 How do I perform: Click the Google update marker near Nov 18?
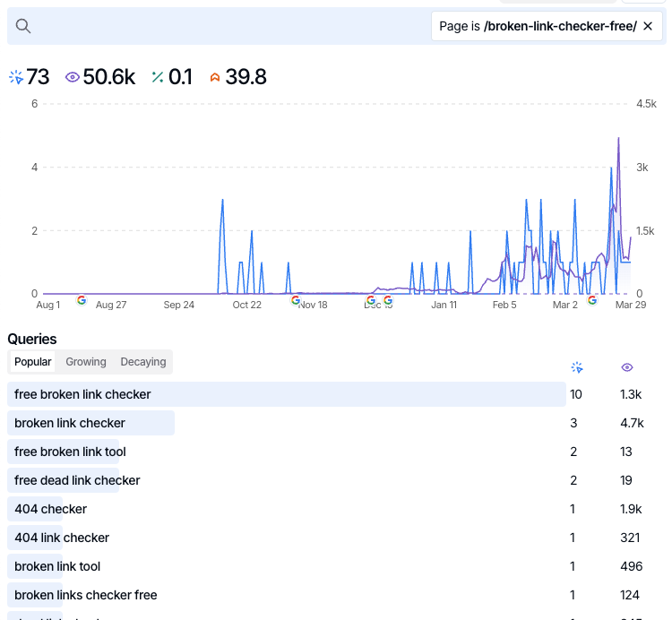(x=296, y=300)
